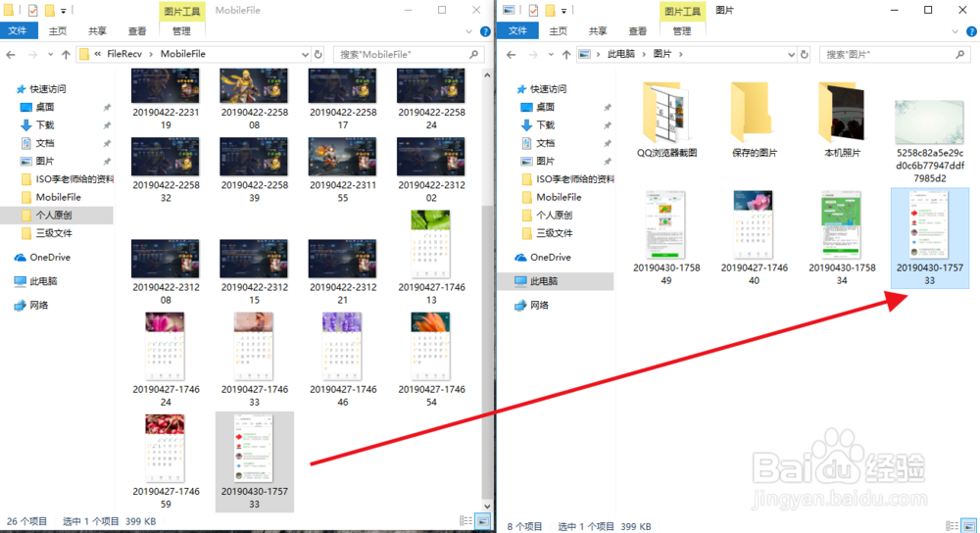
Task: Click new folder icon in 图片 quick access toolbar
Action: point(550,10)
